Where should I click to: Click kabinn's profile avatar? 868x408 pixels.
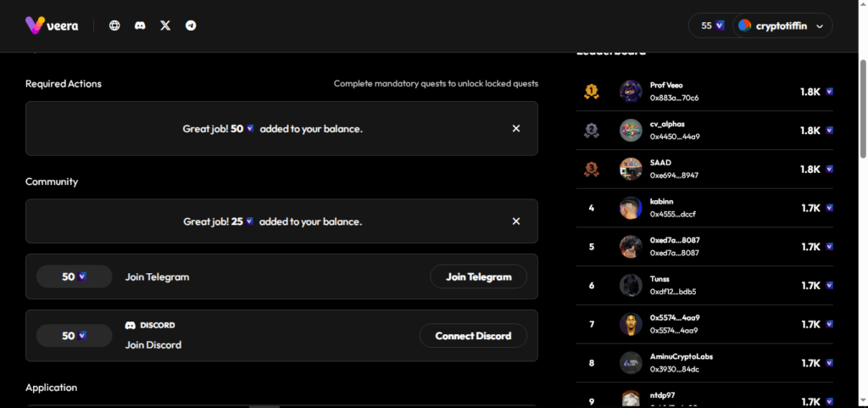click(631, 208)
